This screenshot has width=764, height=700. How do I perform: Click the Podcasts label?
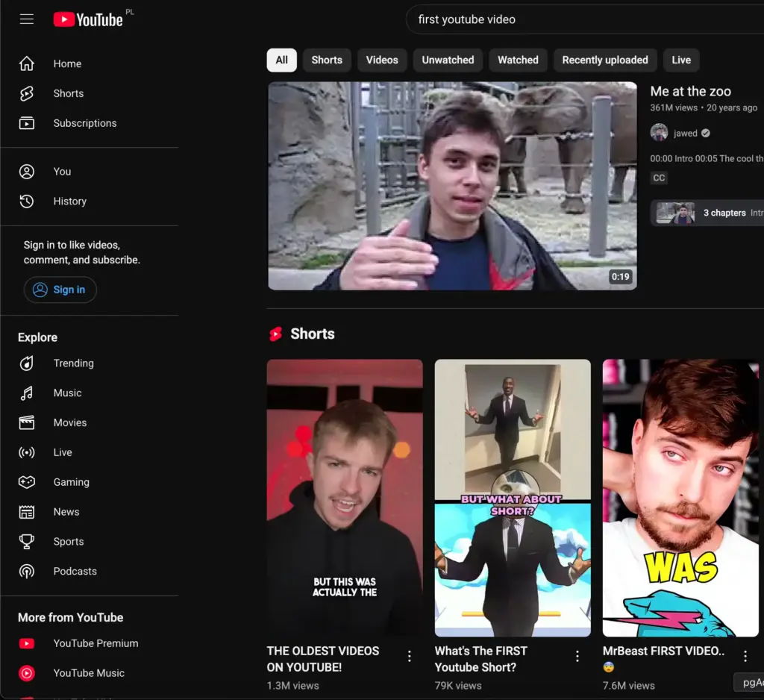coord(75,572)
